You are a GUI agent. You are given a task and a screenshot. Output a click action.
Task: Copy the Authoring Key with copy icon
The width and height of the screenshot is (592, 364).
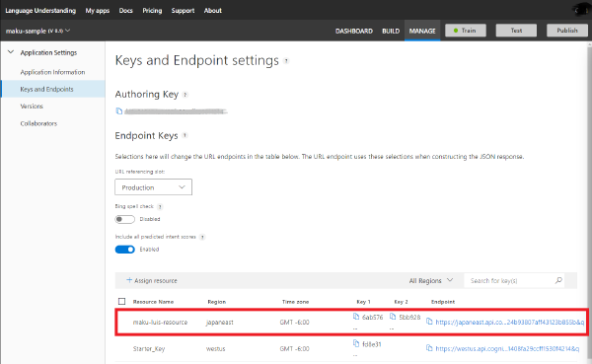click(x=119, y=111)
